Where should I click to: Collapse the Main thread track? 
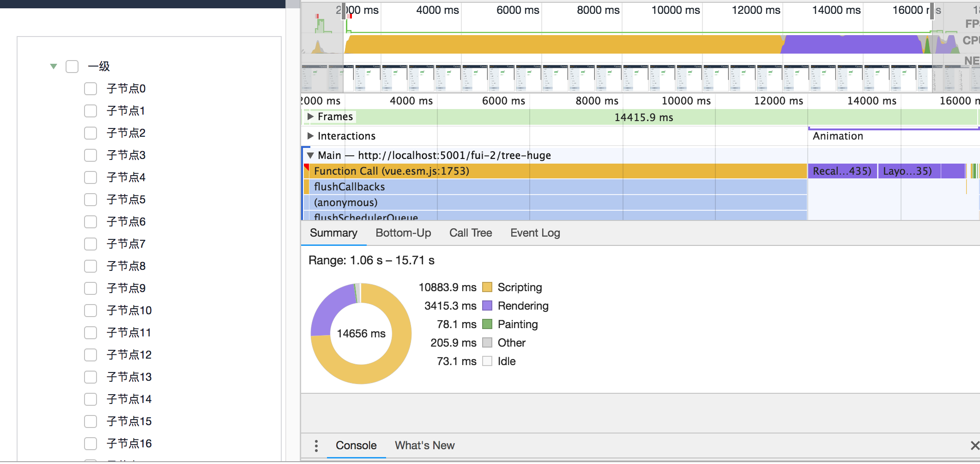tap(311, 156)
